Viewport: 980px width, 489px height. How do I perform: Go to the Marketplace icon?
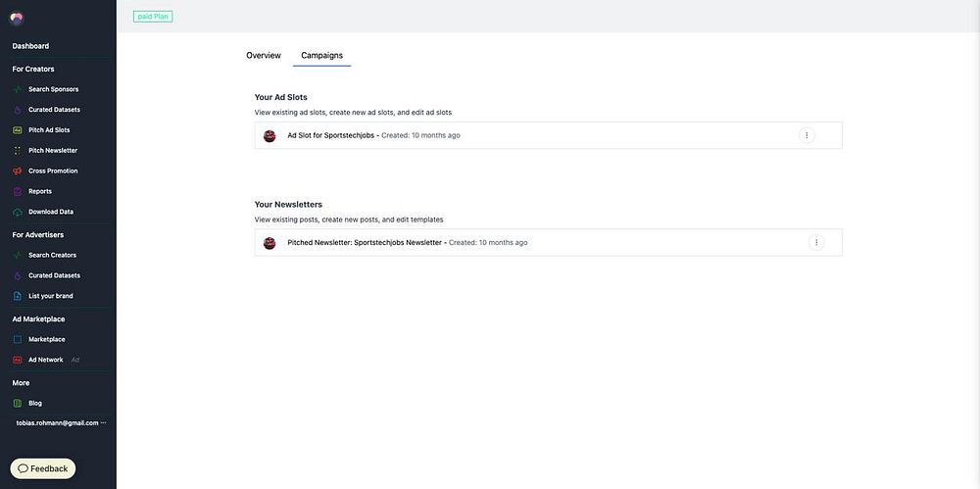pos(18,339)
